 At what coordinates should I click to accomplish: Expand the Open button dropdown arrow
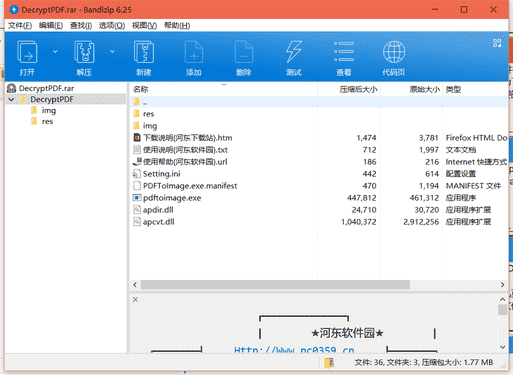[x=55, y=52]
